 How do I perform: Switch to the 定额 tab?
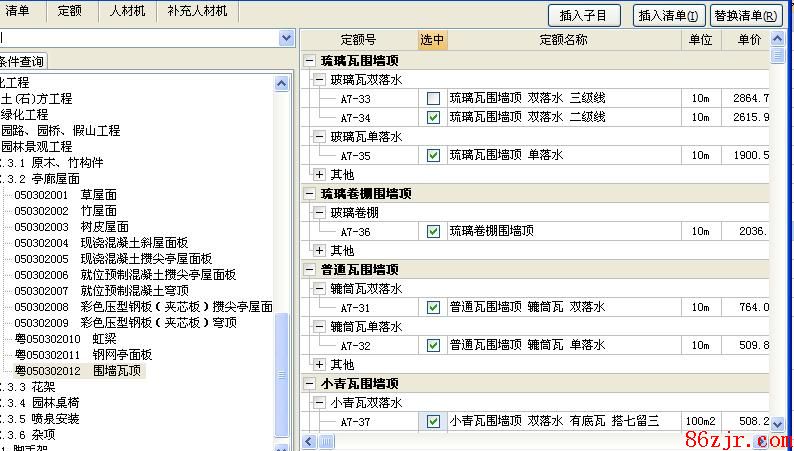tap(70, 11)
